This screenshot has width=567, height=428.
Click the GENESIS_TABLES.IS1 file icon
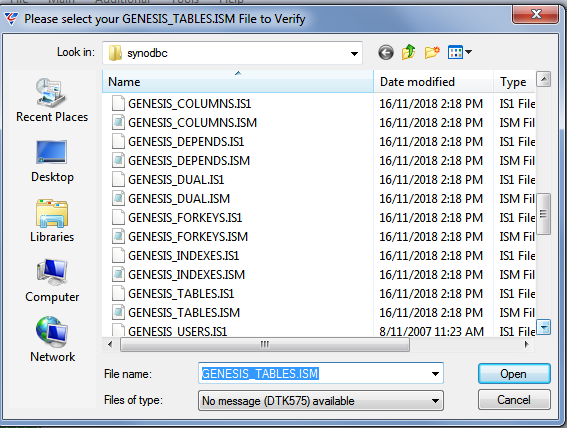coord(118,293)
